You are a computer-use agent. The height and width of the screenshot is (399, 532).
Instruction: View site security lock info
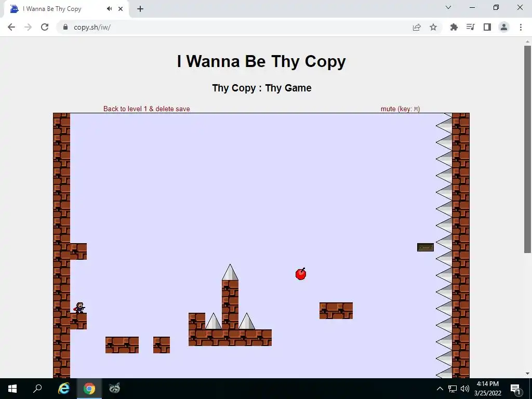tap(65, 27)
